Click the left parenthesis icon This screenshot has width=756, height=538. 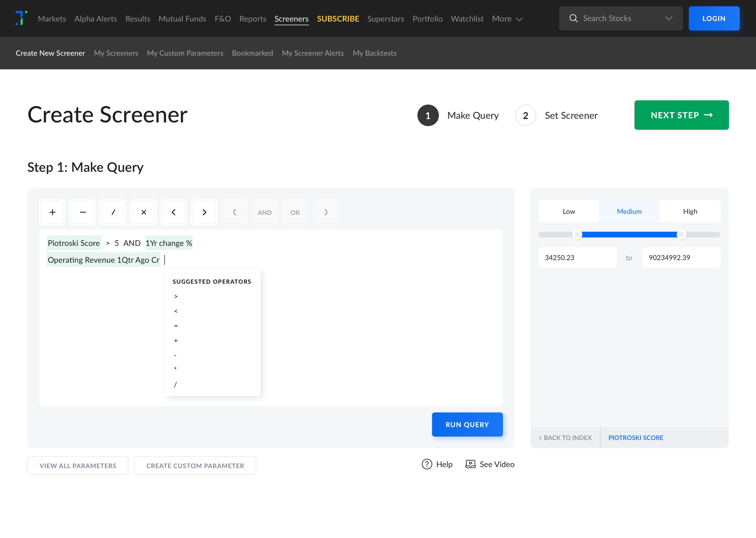click(x=234, y=212)
